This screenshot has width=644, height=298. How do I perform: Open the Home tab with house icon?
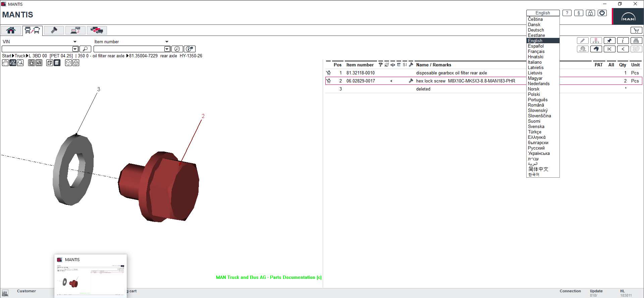coord(11,31)
